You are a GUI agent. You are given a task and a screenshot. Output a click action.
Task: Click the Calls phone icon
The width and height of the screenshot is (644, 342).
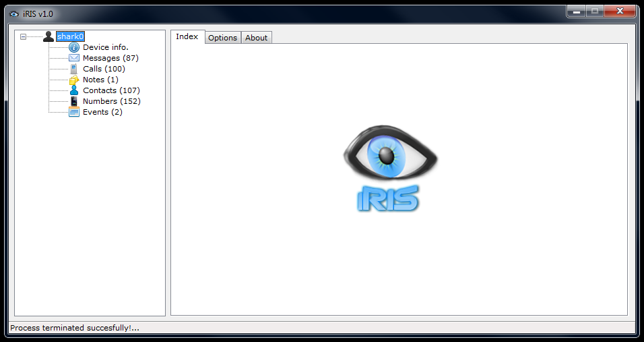pos(74,69)
